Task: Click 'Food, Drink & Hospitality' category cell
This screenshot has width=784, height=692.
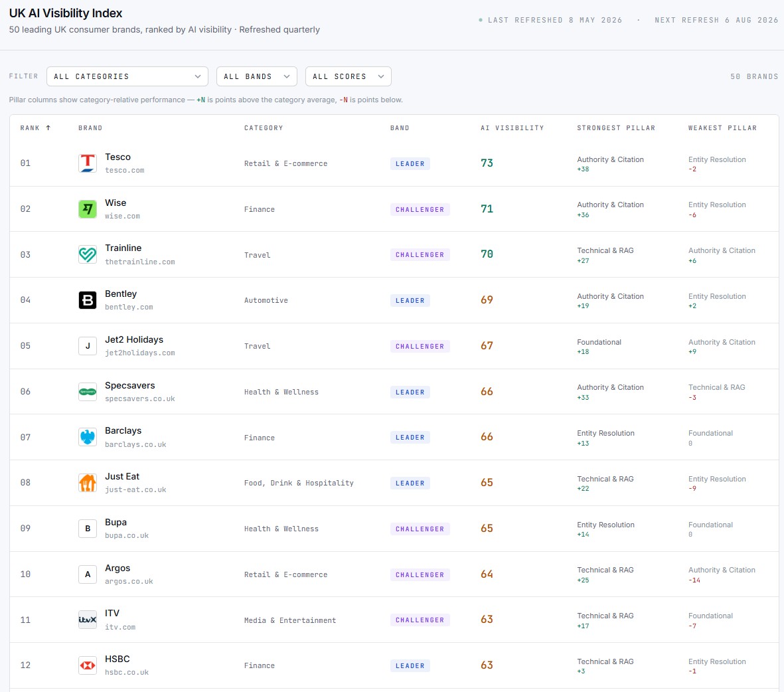Action: [x=299, y=483]
